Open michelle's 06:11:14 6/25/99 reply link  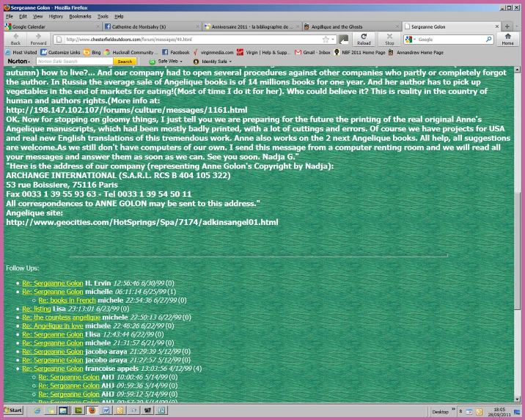[53, 292]
